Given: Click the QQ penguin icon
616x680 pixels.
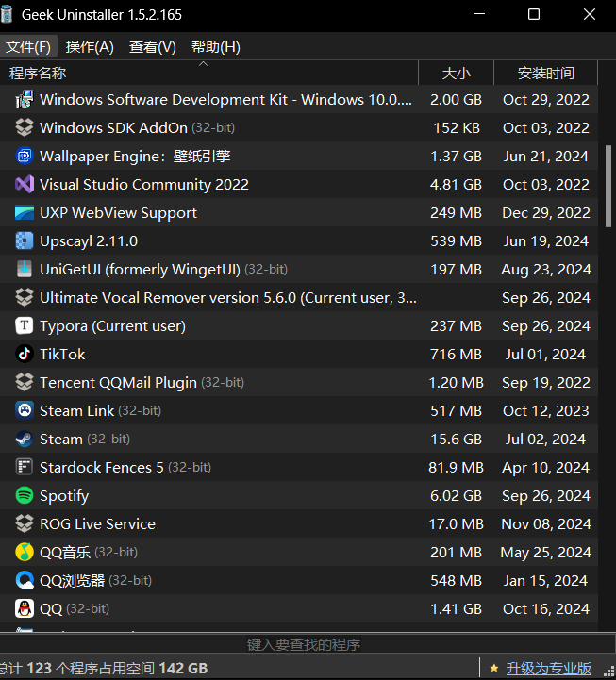Looking at the screenshot, I should point(25,608).
